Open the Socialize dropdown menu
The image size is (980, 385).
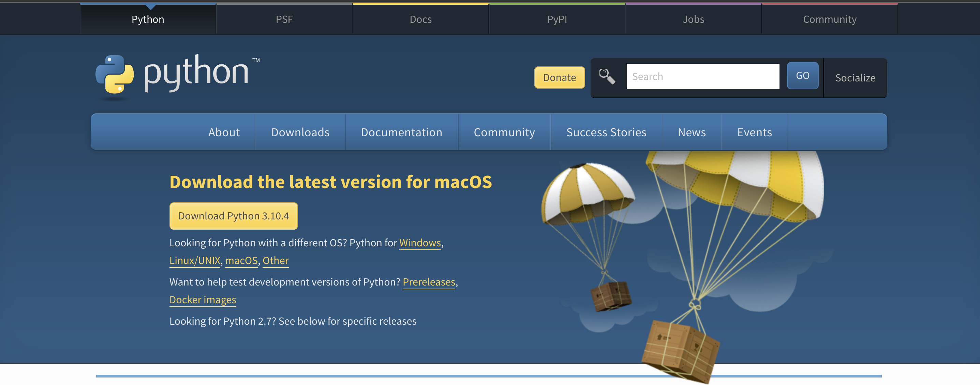tap(855, 78)
